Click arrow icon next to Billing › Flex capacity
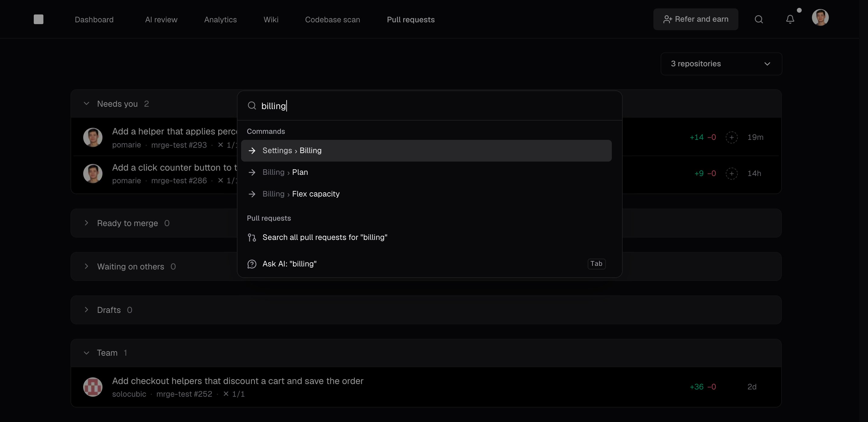This screenshot has height=422, width=868. (252, 194)
